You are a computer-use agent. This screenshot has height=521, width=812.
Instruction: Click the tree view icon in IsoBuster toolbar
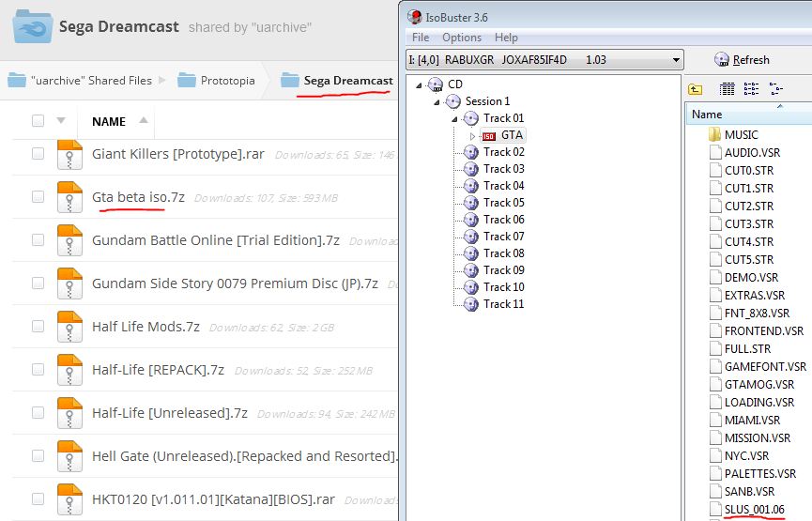(775, 89)
